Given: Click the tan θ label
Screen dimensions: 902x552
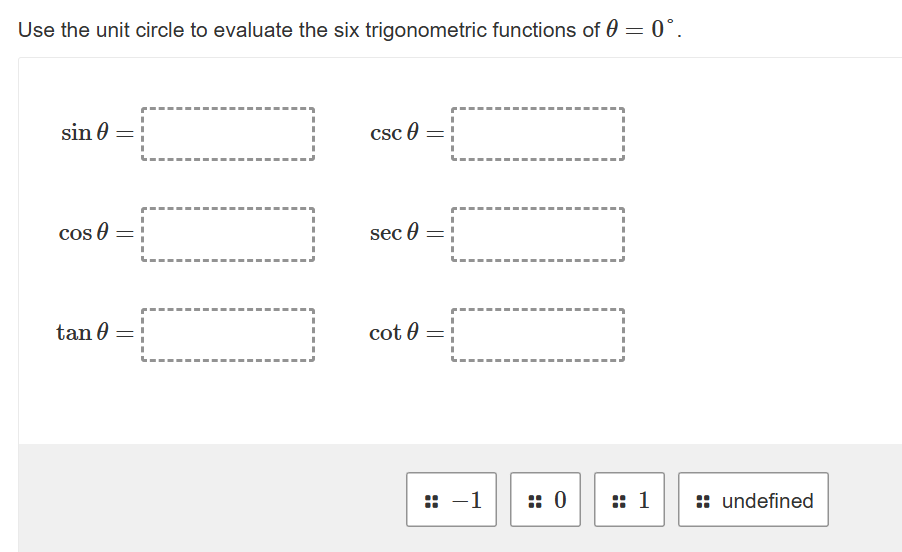Looking at the screenshot, I should [x=83, y=332].
